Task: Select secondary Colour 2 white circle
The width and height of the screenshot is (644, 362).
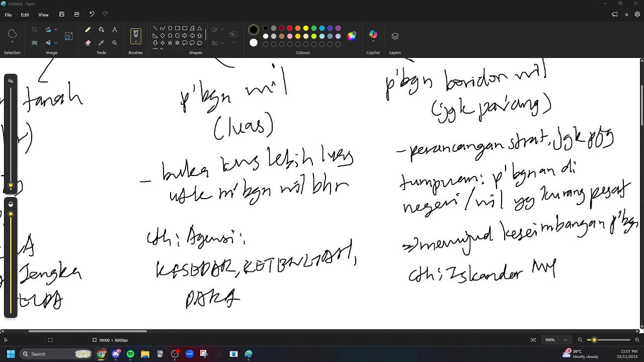Action: 254,43
